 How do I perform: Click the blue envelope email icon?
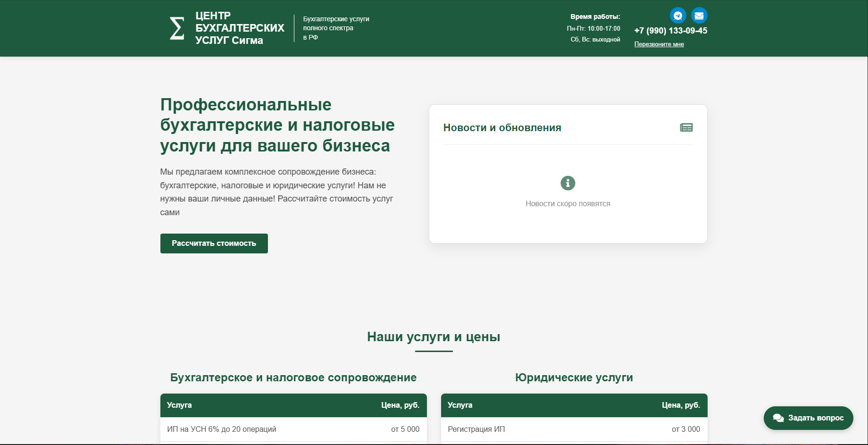[699, 15]
